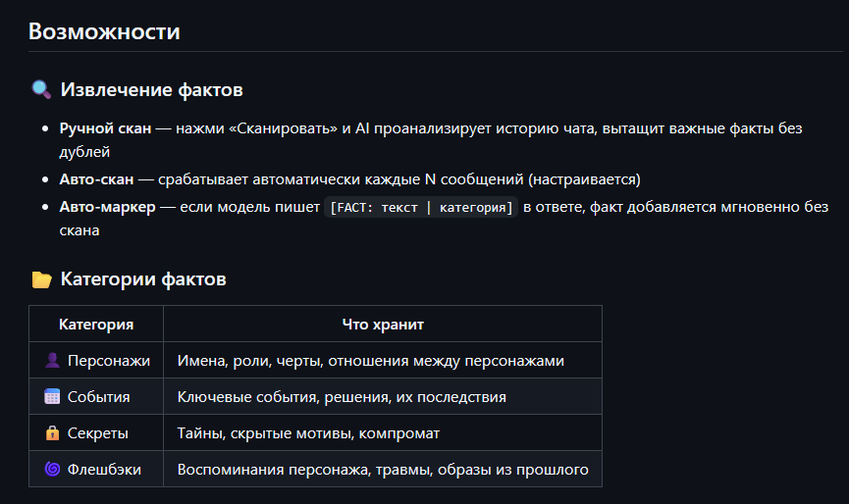Screen dimensions: 849x504
Task: Click the Авто-скан bold text
Action: (95, 180)
